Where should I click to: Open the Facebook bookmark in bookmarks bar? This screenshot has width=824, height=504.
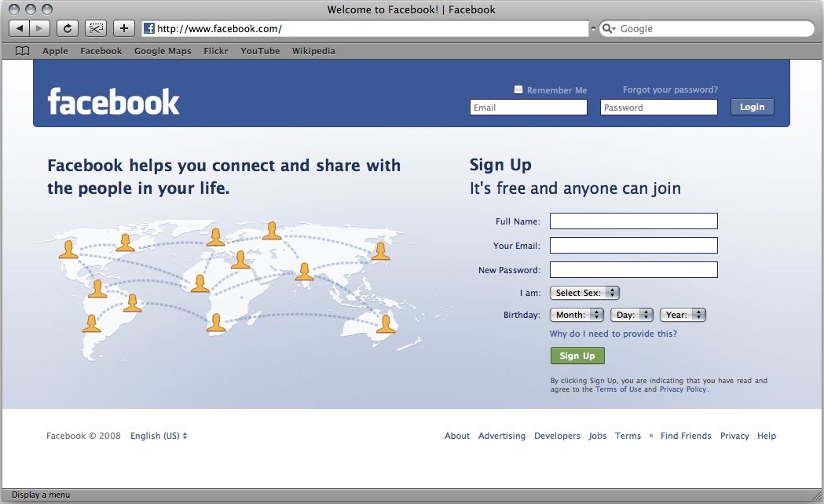point(101,51)
